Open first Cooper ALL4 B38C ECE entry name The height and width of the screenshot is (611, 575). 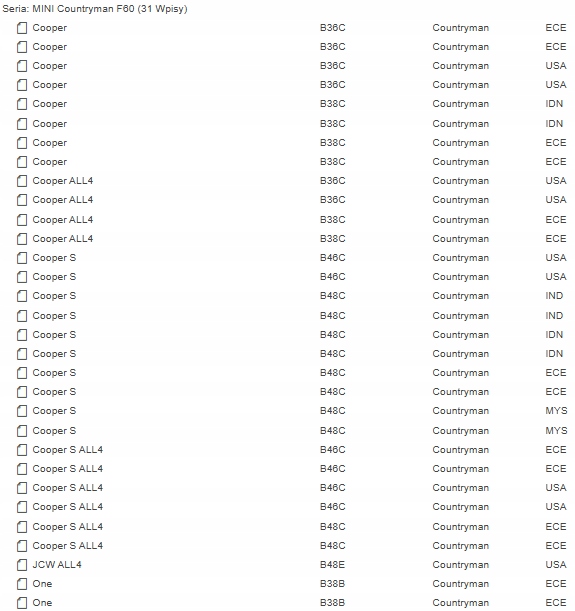(x=63, y=220)
